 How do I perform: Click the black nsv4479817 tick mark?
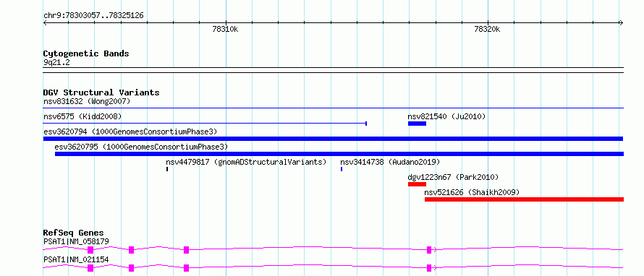click(x=167, y=169)
